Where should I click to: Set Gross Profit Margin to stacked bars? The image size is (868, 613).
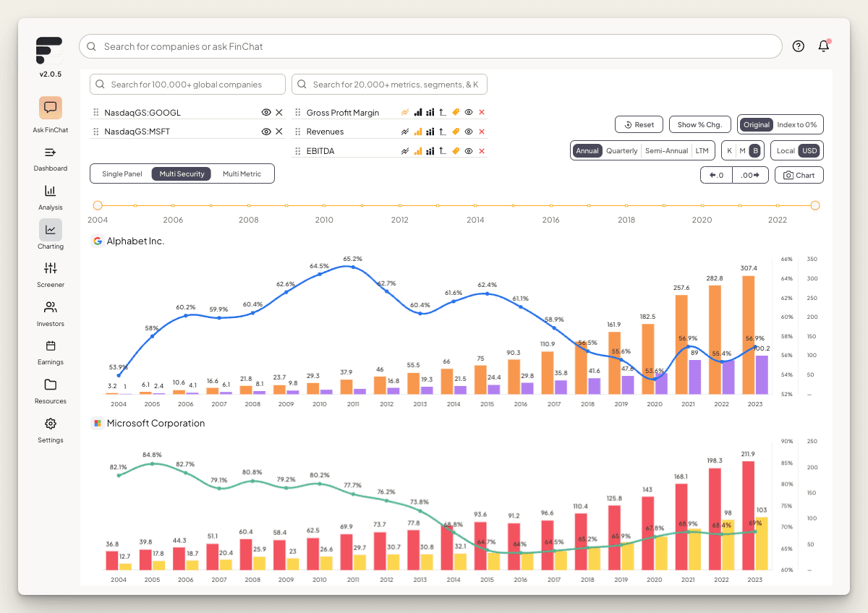click(430, 112)
